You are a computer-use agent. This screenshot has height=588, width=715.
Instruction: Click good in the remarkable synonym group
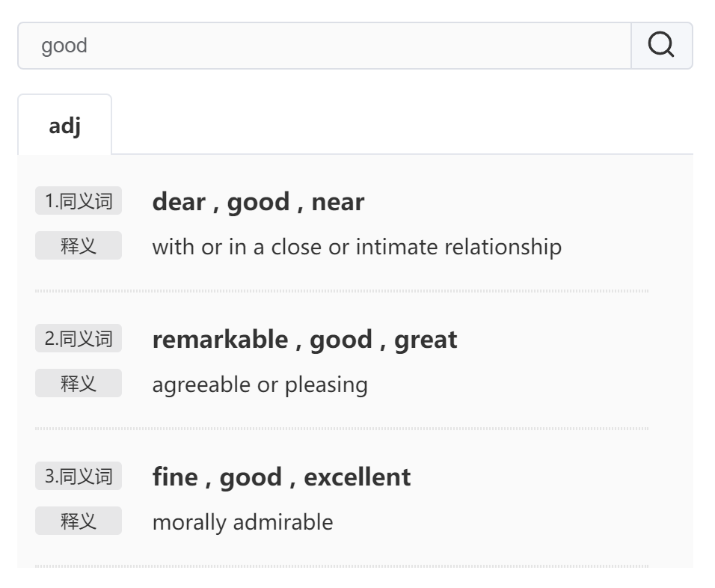click(x=341, y=340)
